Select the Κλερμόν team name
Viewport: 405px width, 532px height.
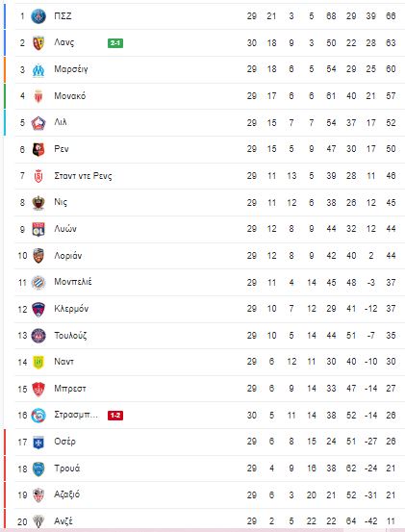[x=71, y=309]
